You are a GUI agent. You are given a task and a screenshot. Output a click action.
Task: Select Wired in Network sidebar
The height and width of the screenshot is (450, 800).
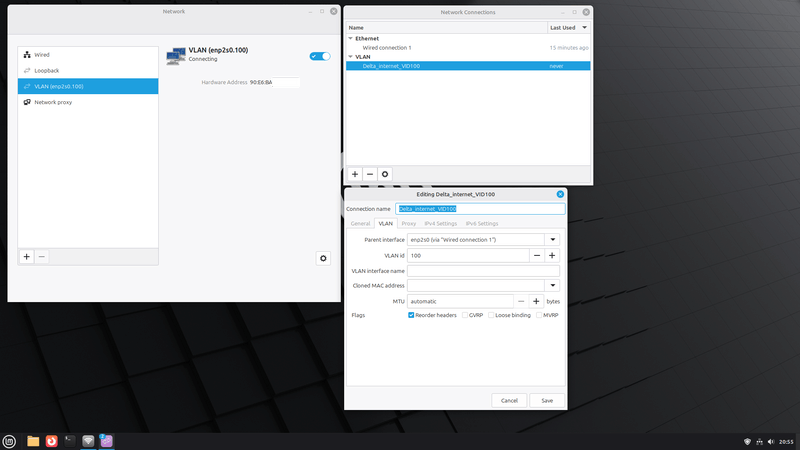pyautogui.click(x=88, y=55)
